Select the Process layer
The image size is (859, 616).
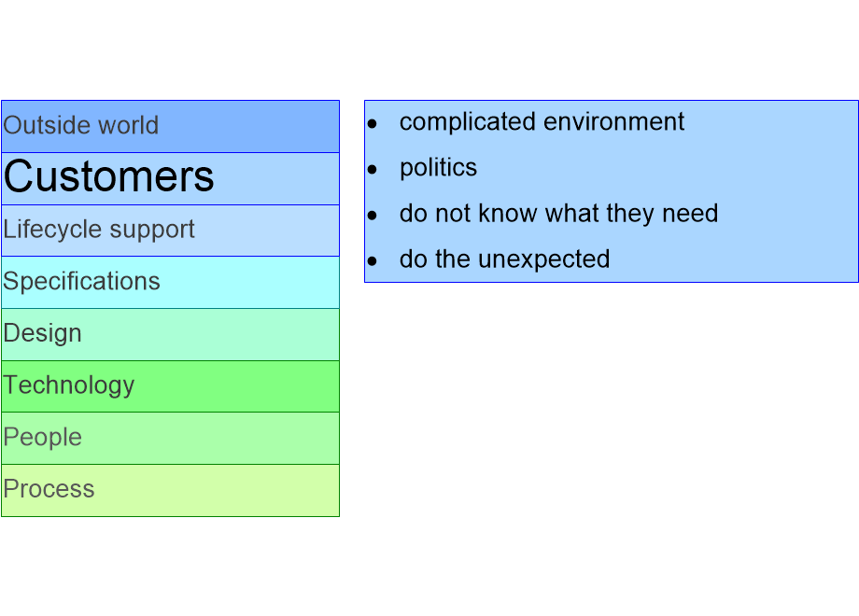pyautogui.click(x=170, y=491)
